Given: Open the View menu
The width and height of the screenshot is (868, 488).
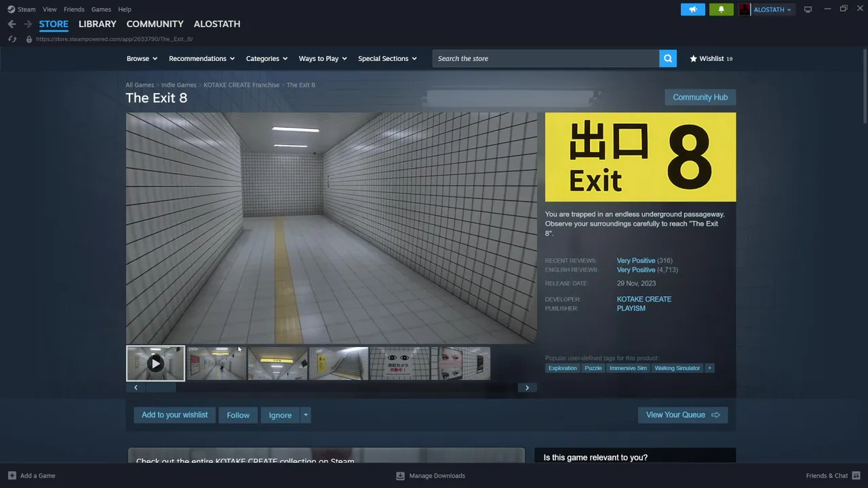Looking at the screenshot, I should pos(50,9).
